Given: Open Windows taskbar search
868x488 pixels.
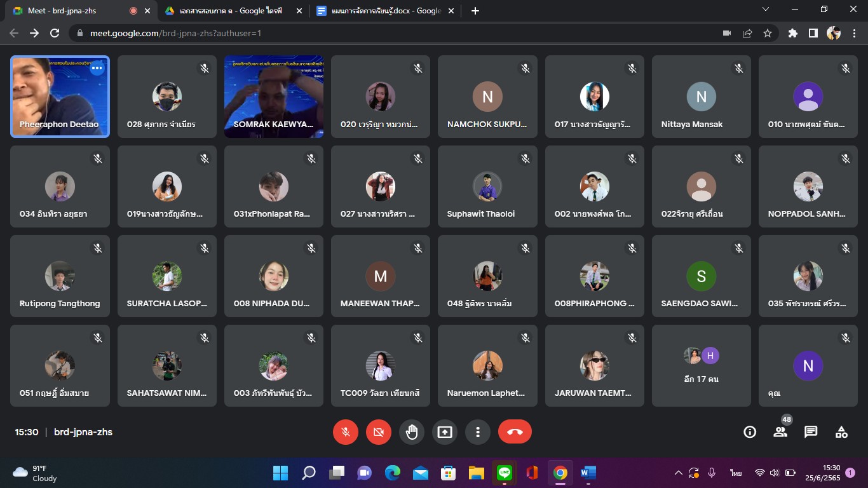Looking at the screenshot, I should tap(308, 473).
